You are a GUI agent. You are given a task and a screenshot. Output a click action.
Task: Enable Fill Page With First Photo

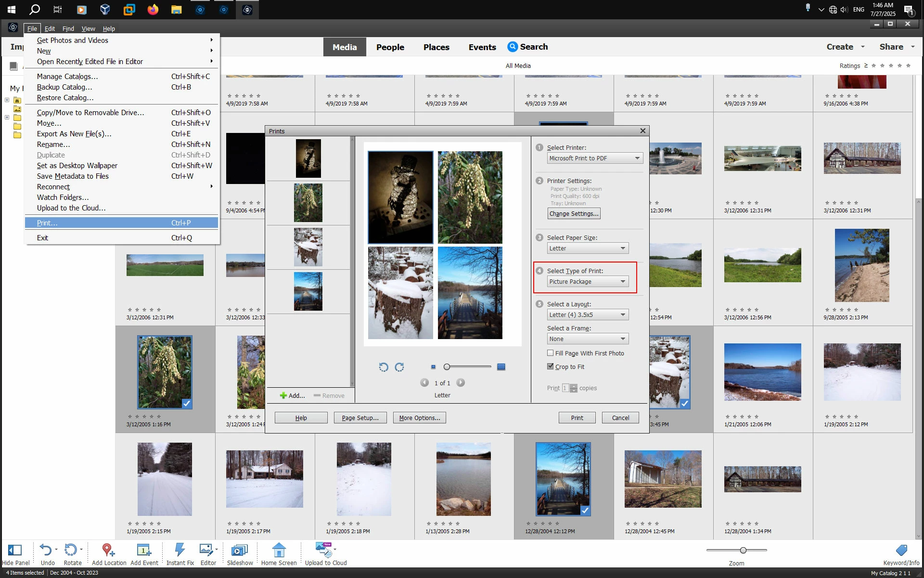[x=550, y=353]
